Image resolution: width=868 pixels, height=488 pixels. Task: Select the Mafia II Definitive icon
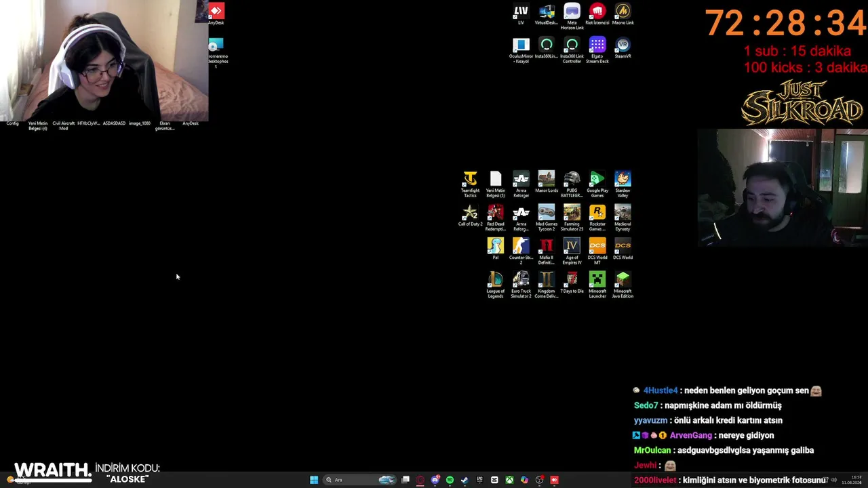point(547,251)
